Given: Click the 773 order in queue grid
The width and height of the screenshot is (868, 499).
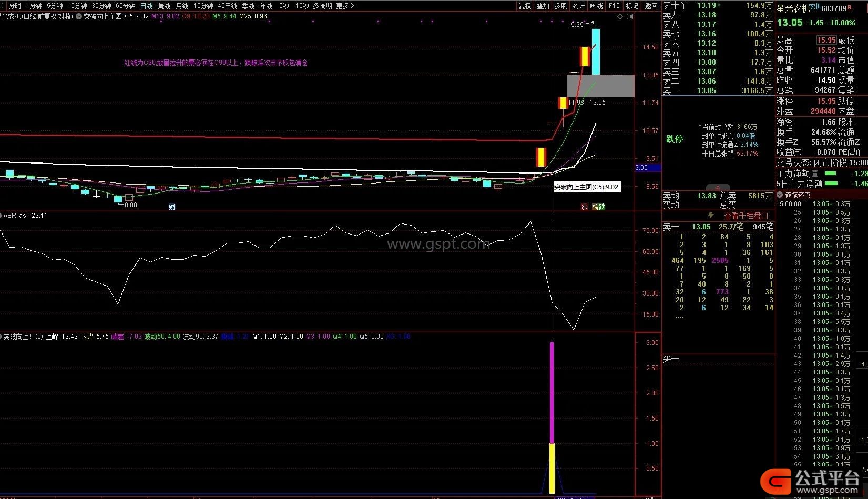Looking at the screenshot, I should (722, 292).
